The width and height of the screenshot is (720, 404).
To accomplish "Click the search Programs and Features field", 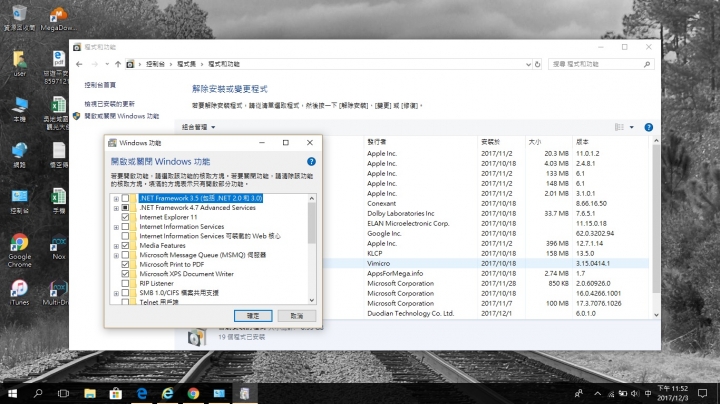I will click(x=601, y=64).
